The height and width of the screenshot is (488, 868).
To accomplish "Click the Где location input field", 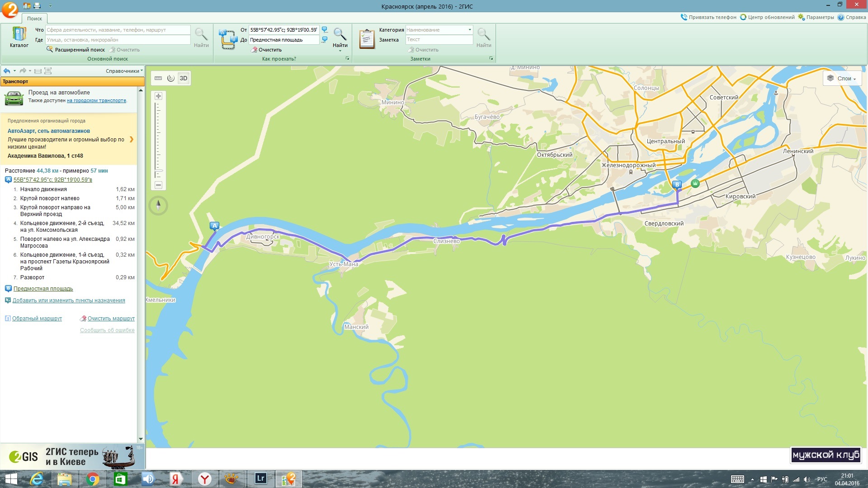I will click(118, 40).
